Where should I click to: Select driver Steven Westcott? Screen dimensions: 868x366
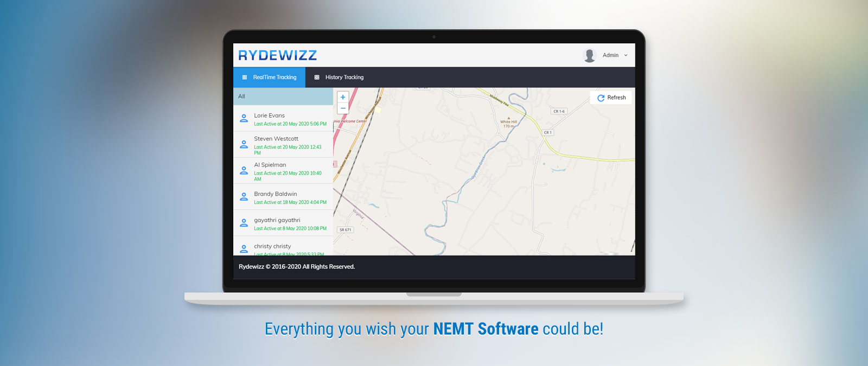pyautogui.click(x=283, y=144)
